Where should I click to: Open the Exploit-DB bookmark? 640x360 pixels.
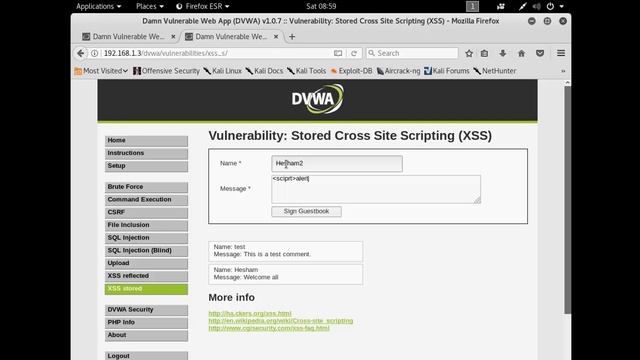coord(351,71)
